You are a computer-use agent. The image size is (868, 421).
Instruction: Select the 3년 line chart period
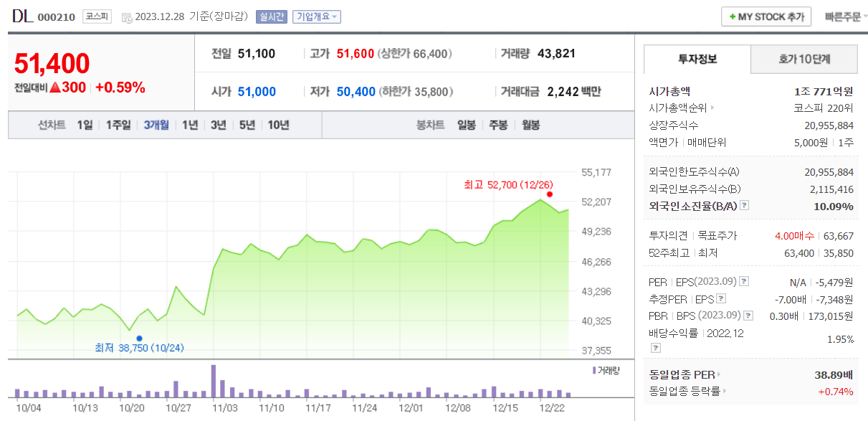[219, 125]
